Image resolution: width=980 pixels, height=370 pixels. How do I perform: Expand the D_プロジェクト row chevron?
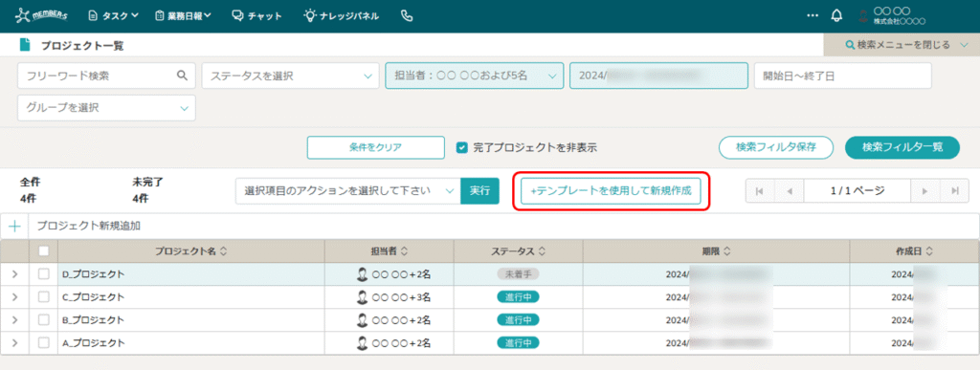coord(14,273)
